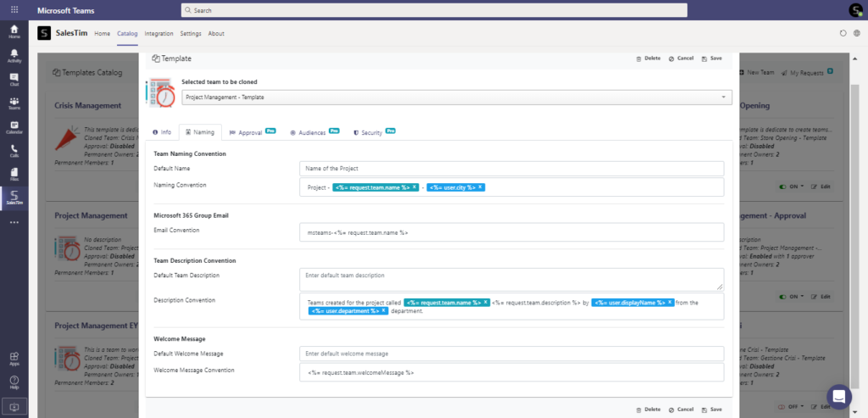Screen dimensions: 868x418
Task: Select the Naming tab
Action: pos(200,132)
